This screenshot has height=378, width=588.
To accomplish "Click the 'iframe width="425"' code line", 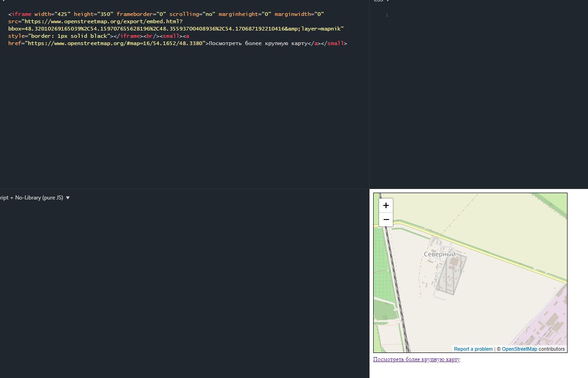I will [166, 14].
